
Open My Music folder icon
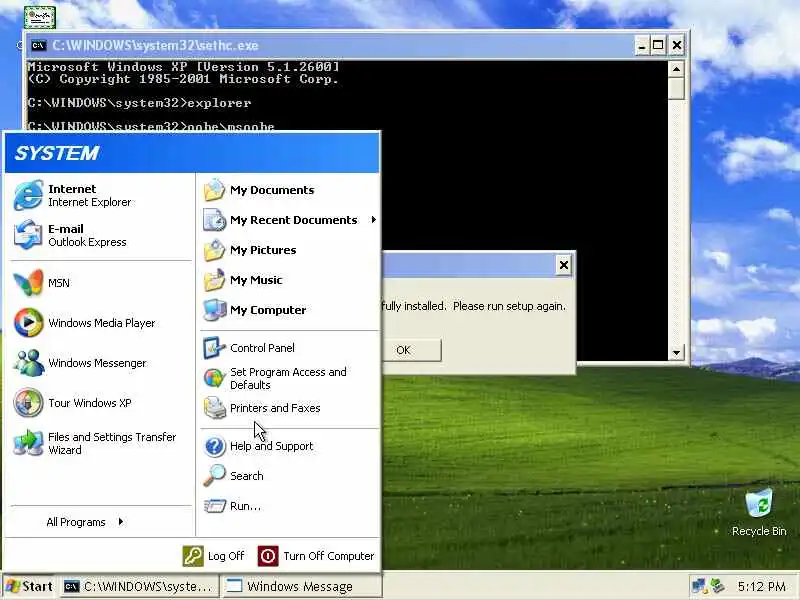214,280
